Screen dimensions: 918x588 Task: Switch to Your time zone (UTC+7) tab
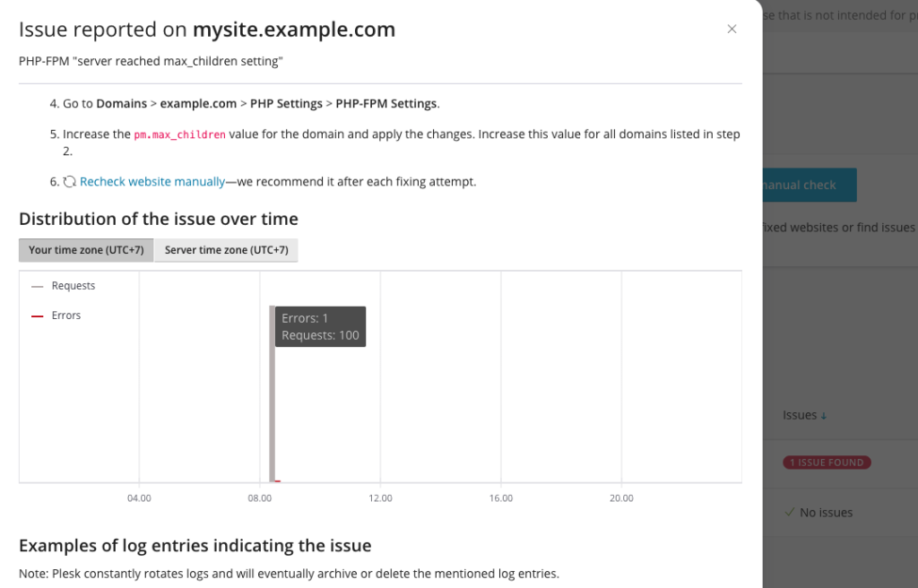point(86,250)
